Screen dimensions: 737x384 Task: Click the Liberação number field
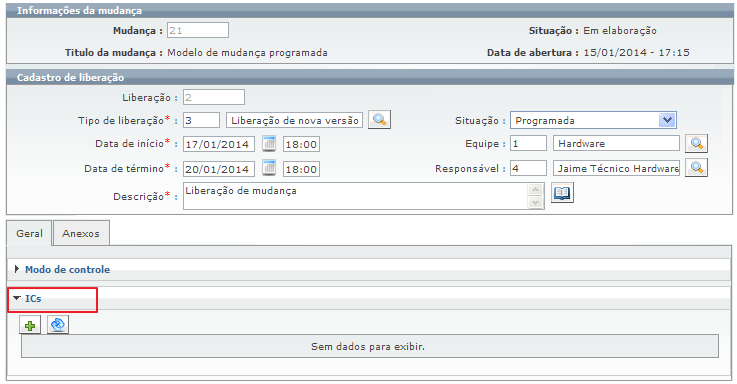click(214, 97)
